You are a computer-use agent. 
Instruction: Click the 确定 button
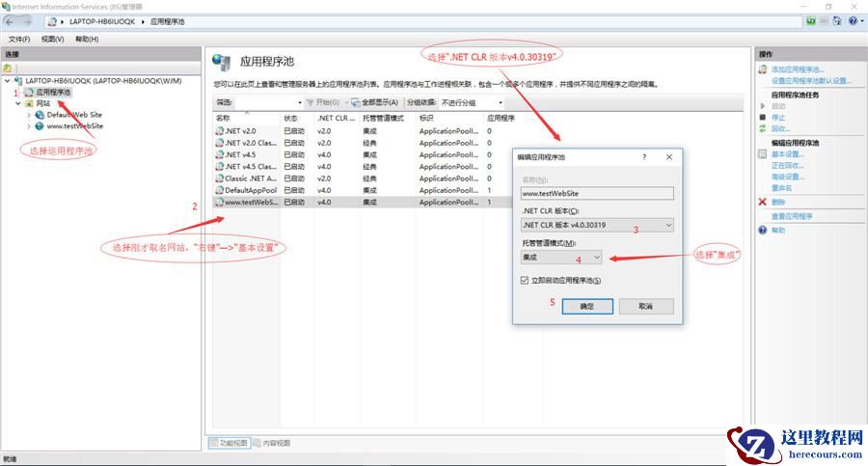[x=587, y=307]
